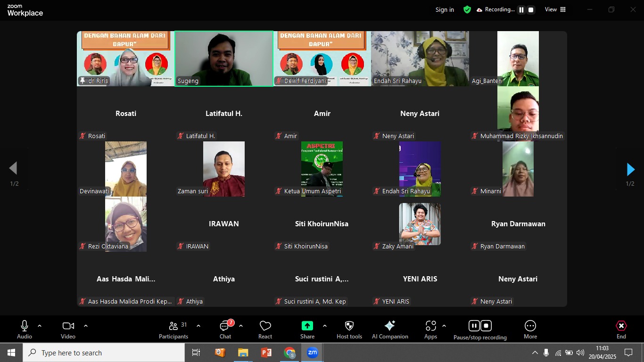644x362 pixels.
Task: Open the Chat panel
Action: click(225, 329)
